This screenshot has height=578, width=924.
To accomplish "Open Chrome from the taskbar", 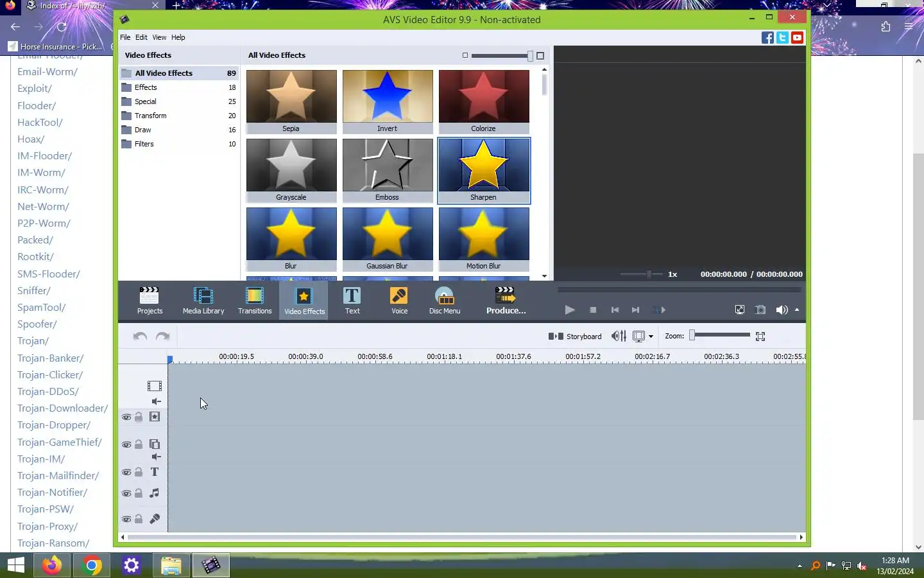I will [92, 565].
